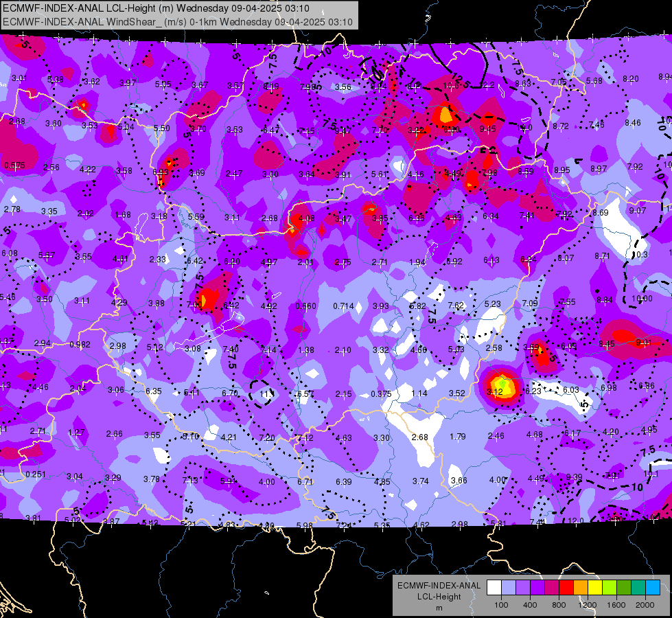The width and height of the screenshot is (672, 618).
Task: Select the vivid violet legend swatch
Action: (537, 587)
